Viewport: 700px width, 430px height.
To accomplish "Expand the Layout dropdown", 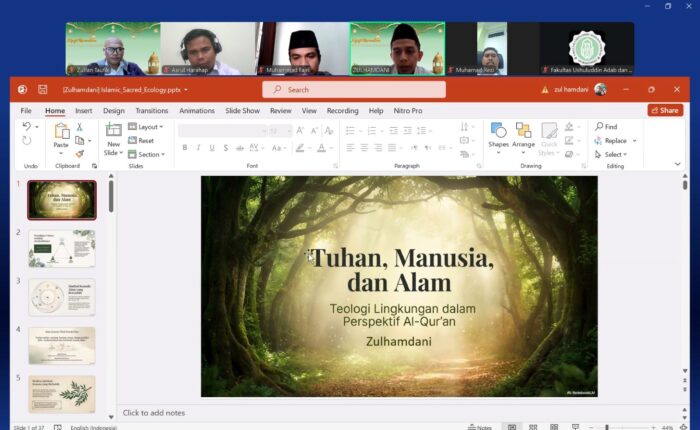I will click(146, 127).
